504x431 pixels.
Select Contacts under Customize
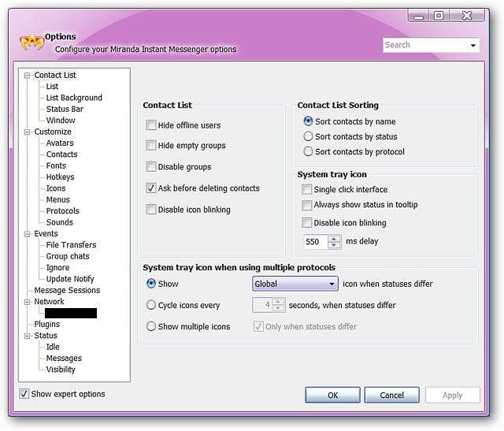tap(61, 154)
